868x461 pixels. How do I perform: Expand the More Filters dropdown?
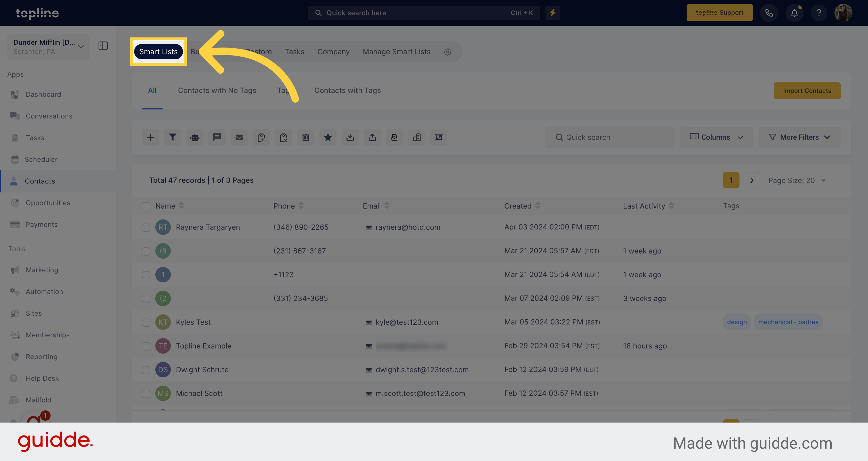tap(800, 137)
